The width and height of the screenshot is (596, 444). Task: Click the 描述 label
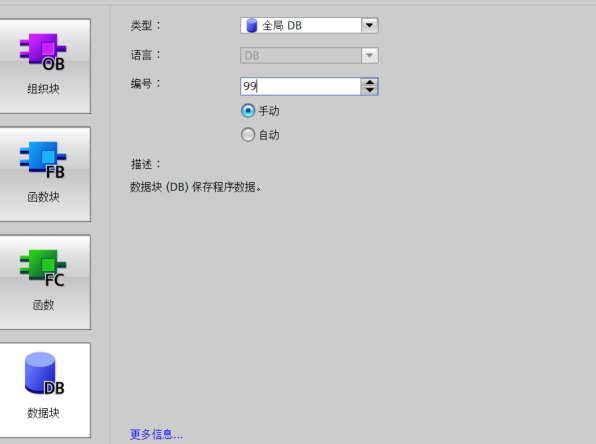point(146,164)
